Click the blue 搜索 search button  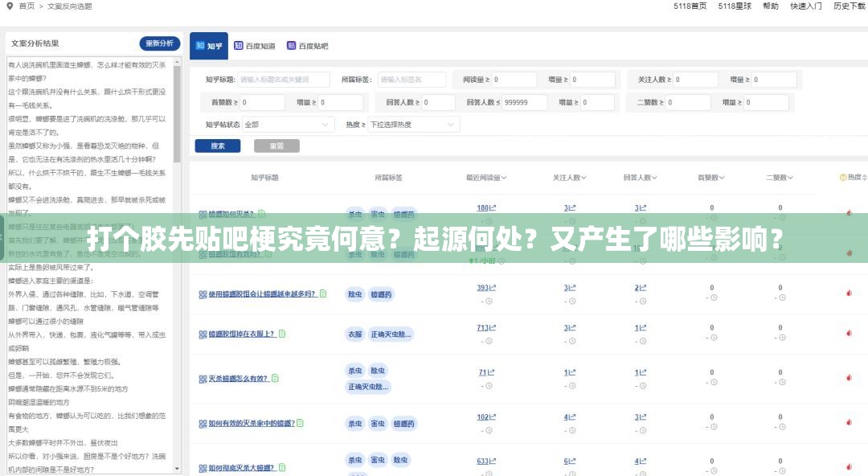(217, 146)
